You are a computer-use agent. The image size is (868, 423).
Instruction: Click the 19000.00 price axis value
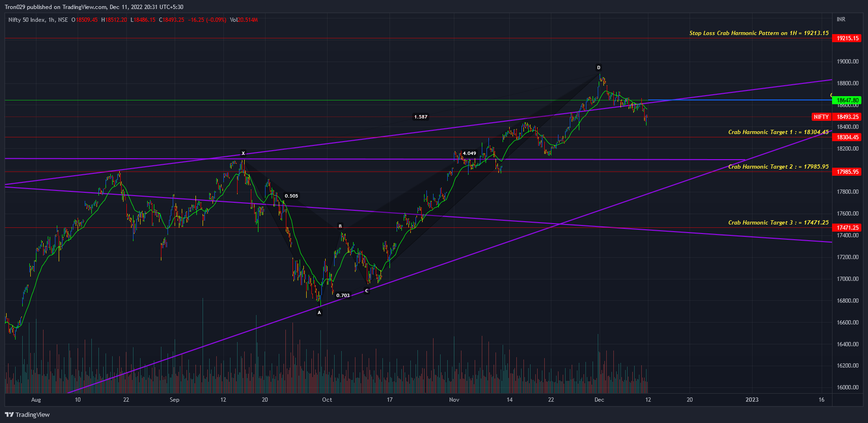point(848,62)
